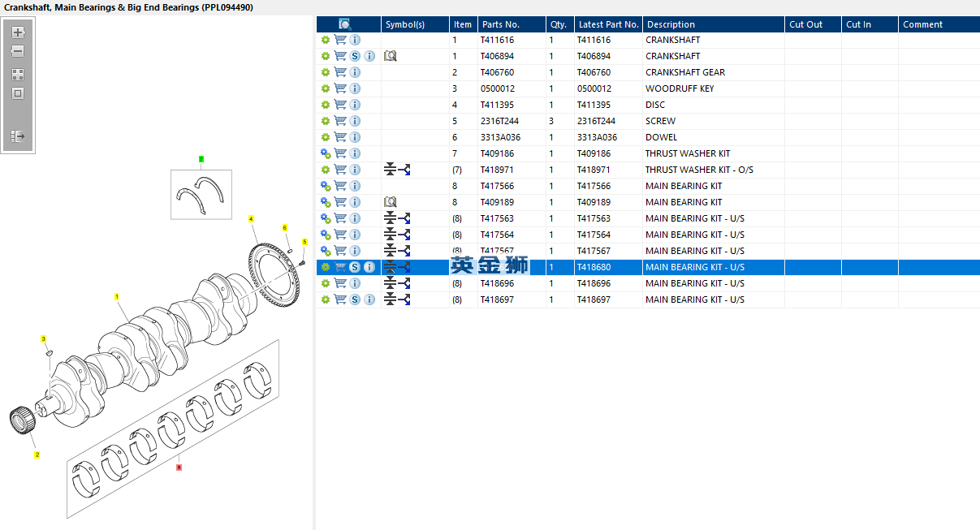This screenshot has height=530, width=980.
Task: Click the undersize symbol on T418696 row
Action: coord(397,283)
